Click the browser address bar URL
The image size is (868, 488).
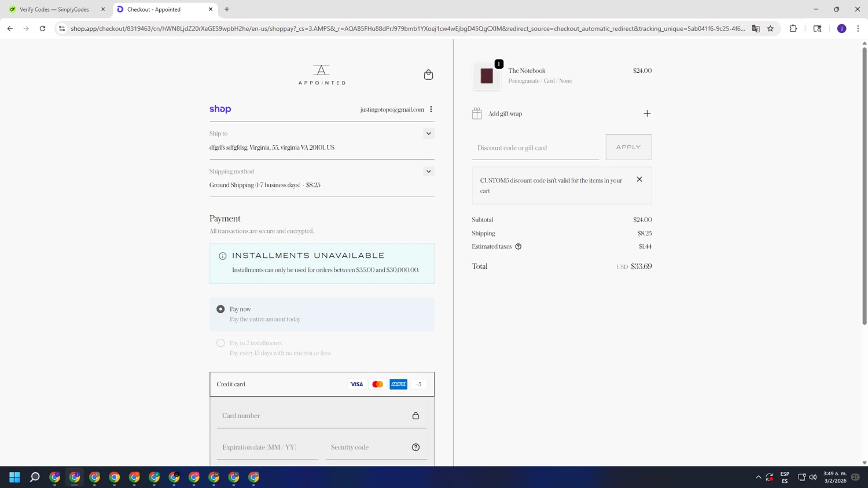pos(407,28)
